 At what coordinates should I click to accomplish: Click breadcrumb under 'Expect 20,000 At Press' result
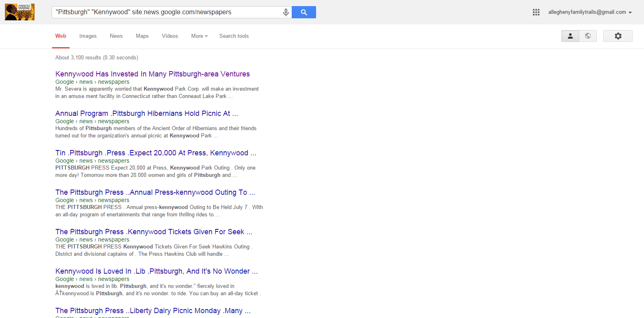(x=92, y=161)
